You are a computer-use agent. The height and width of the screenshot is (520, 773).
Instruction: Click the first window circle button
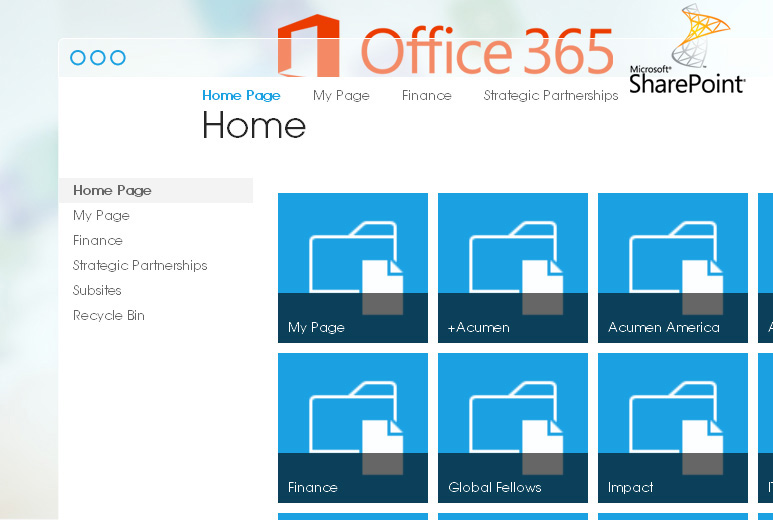pos(78,58)
